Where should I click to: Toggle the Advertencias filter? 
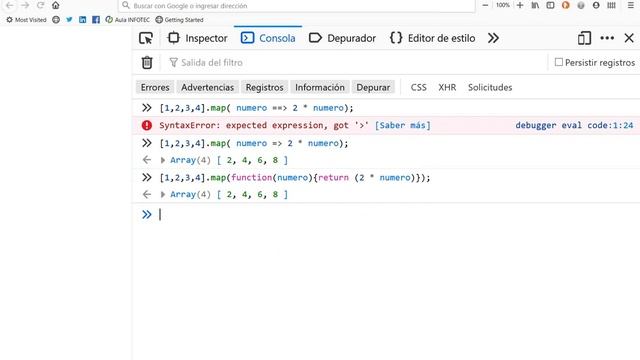(207, 87)
